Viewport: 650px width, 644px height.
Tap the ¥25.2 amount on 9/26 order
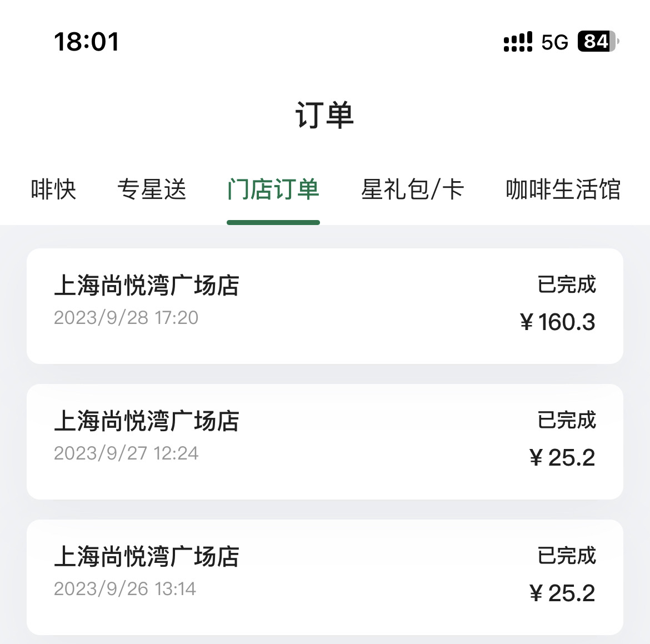point(563,593)
